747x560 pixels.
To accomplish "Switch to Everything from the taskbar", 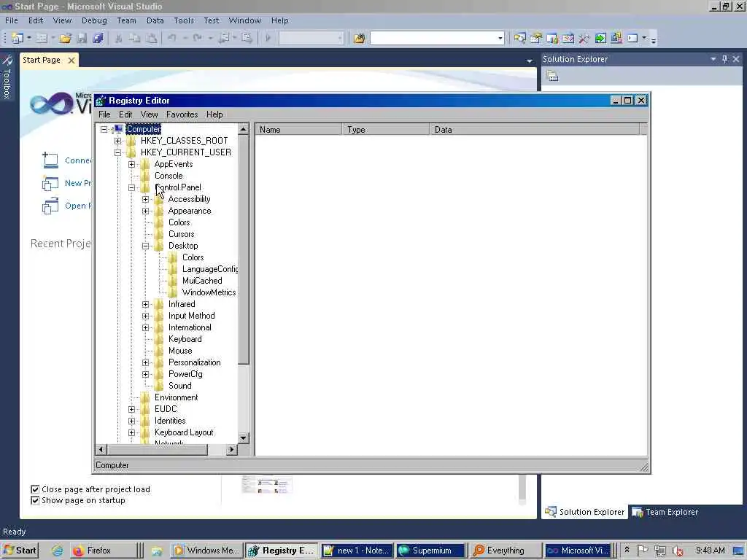I will [504, 551].
